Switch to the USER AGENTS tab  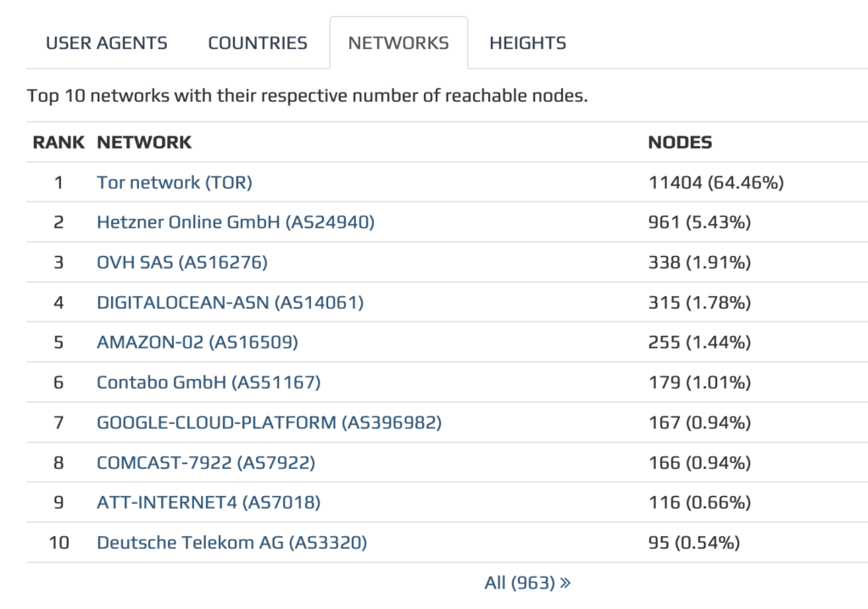(x=106, y=42)
